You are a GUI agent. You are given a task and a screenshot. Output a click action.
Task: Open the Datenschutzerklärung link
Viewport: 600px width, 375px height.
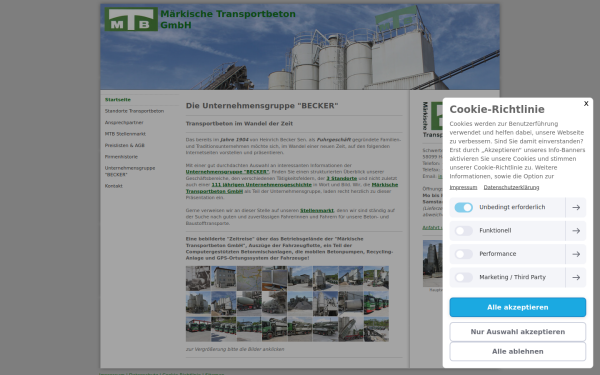click(511, 188)
